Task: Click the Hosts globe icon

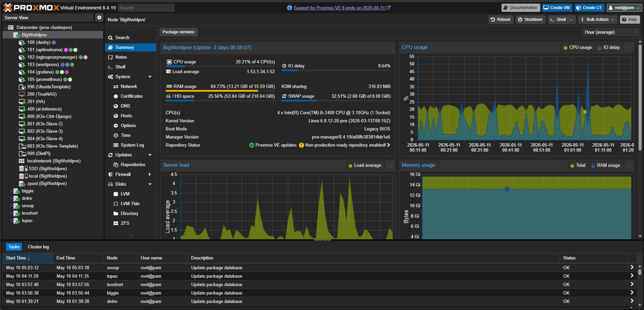Action: pos(116,116)
